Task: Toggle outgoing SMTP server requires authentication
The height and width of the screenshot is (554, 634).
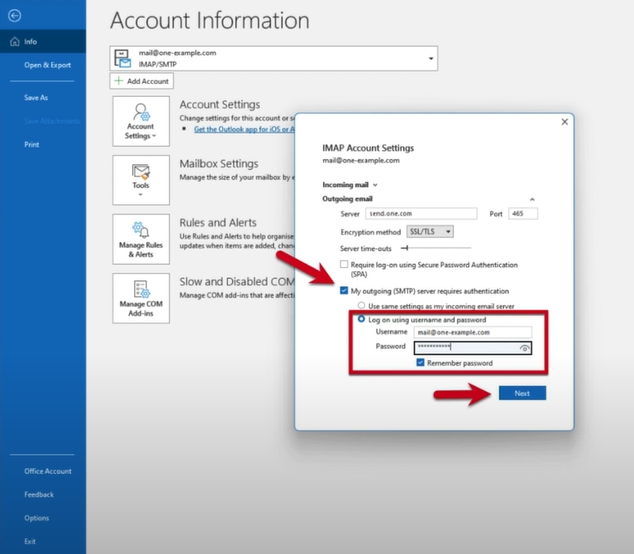Action: (344, 290)
